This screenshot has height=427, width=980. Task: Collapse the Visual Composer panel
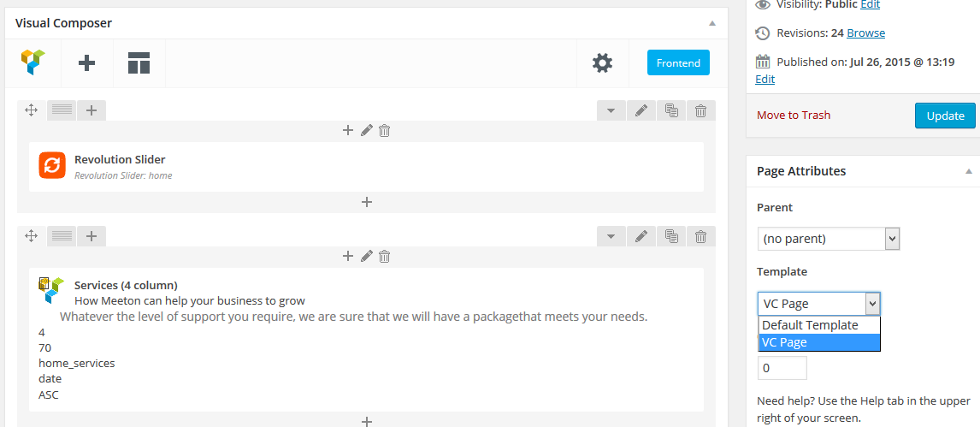712,23
